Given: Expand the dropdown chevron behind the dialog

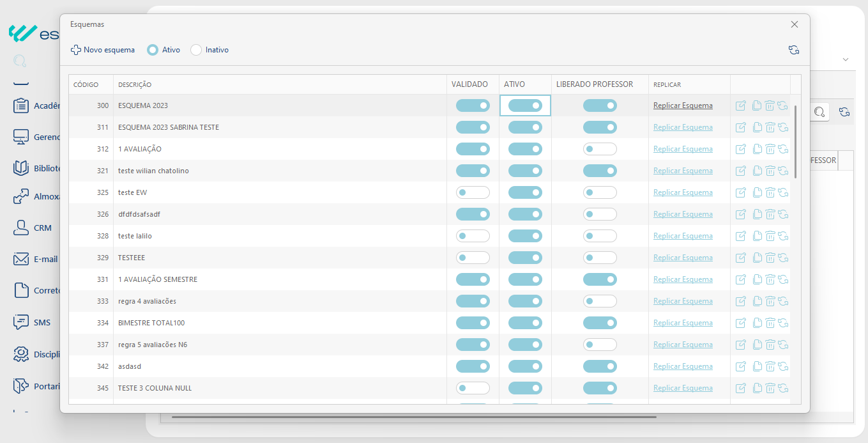Looking at the screenshot, I should 846,59.
